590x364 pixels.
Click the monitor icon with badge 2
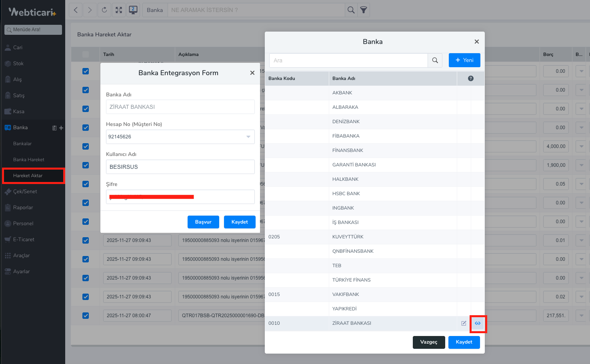point(133,10)
